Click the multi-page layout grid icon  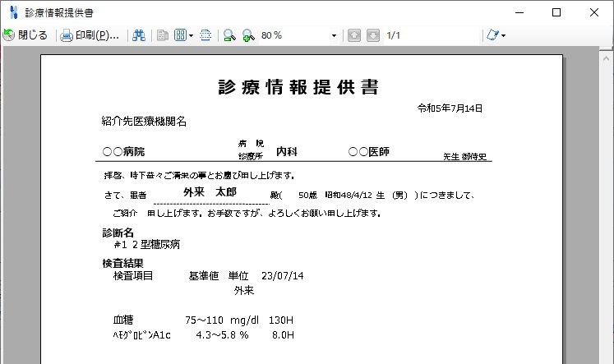(x=180, y=35)
